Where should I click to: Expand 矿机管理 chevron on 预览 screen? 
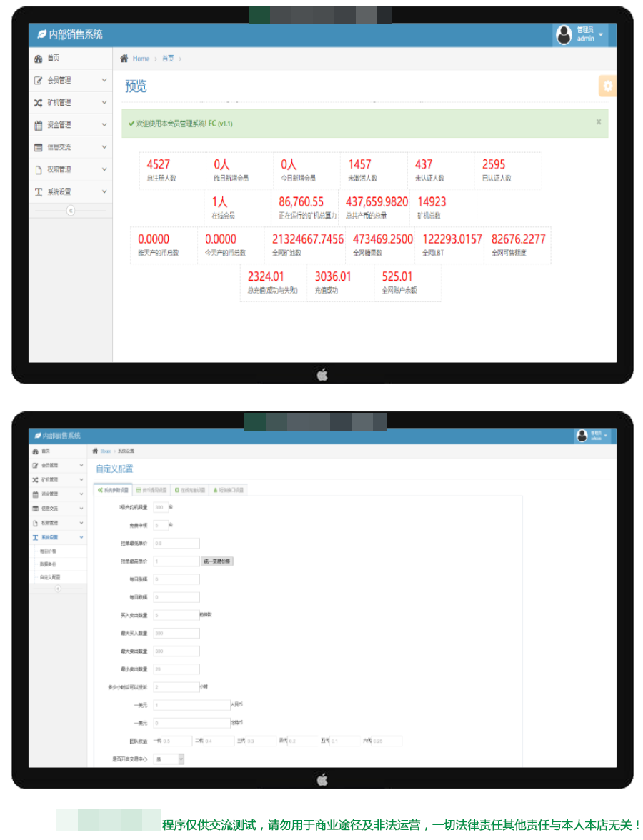pos(104,102)
